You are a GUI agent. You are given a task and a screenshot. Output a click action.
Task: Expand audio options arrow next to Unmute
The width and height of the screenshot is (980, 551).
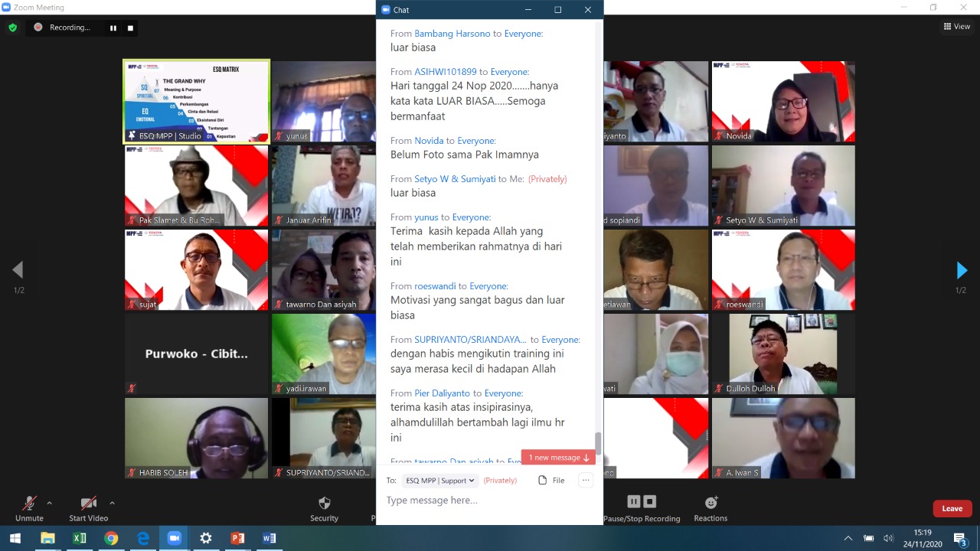50,503
